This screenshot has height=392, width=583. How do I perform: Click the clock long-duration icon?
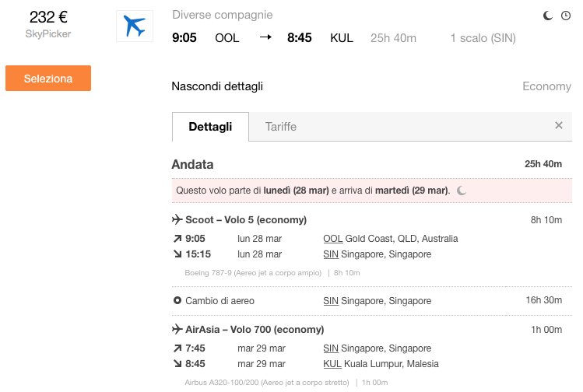tap(566, 16)
